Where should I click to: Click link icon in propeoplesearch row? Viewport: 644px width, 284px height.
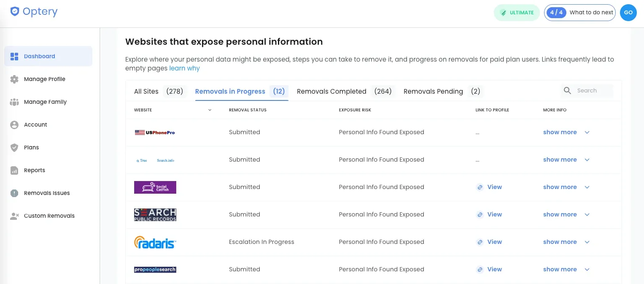pos(480,270)
